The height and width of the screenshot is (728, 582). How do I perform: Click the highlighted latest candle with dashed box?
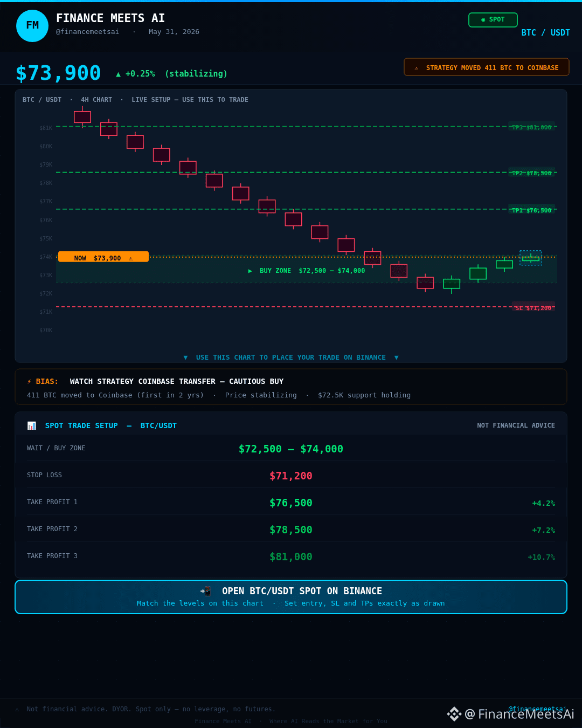click(x=531, y=258)
